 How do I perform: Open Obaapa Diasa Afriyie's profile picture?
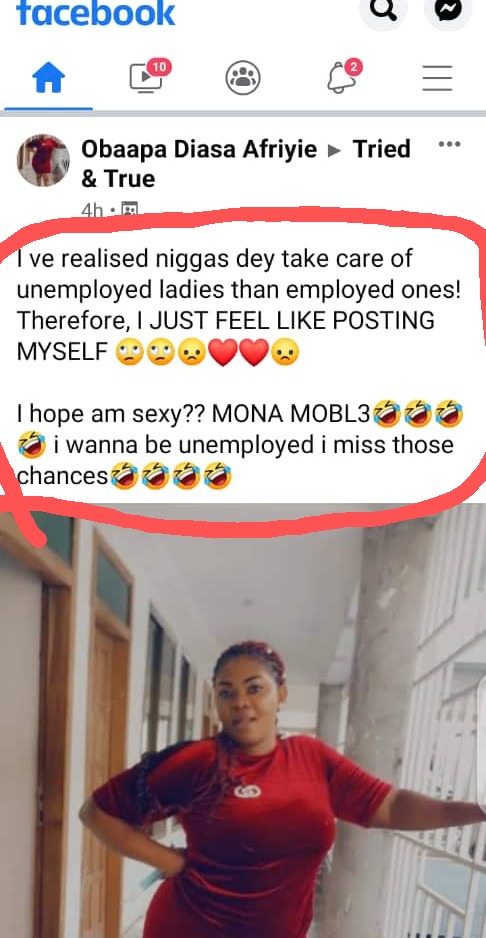(x=43, y=160)
